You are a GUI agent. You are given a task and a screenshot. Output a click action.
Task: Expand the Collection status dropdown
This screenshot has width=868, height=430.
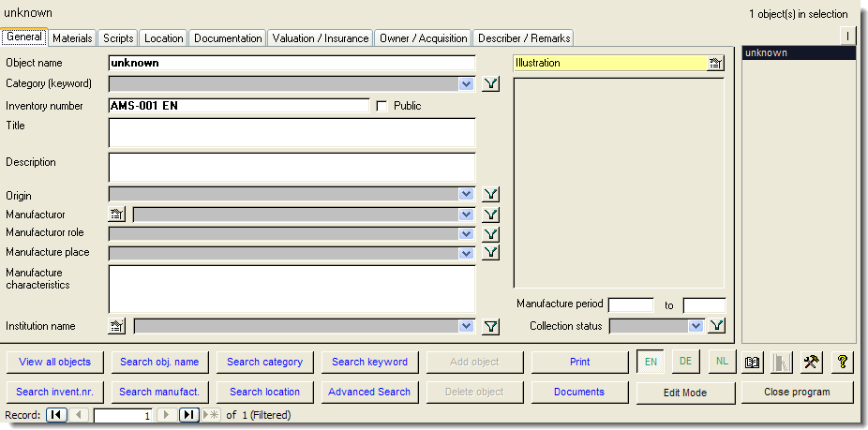[x=696, y=326]
